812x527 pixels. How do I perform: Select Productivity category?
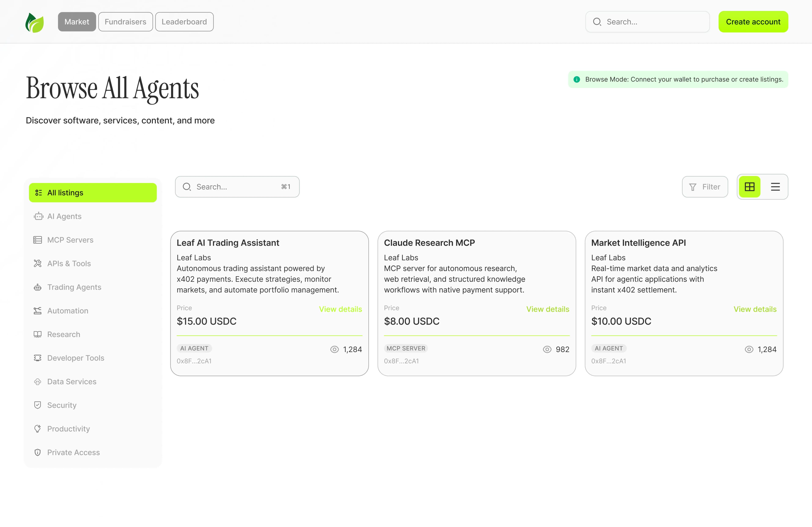pyautogui.click(x=93, y=429)
